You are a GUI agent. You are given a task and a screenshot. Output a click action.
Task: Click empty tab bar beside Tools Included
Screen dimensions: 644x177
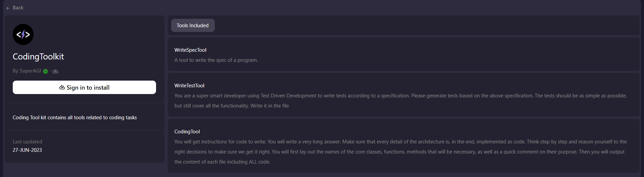[x=403, y=26]
